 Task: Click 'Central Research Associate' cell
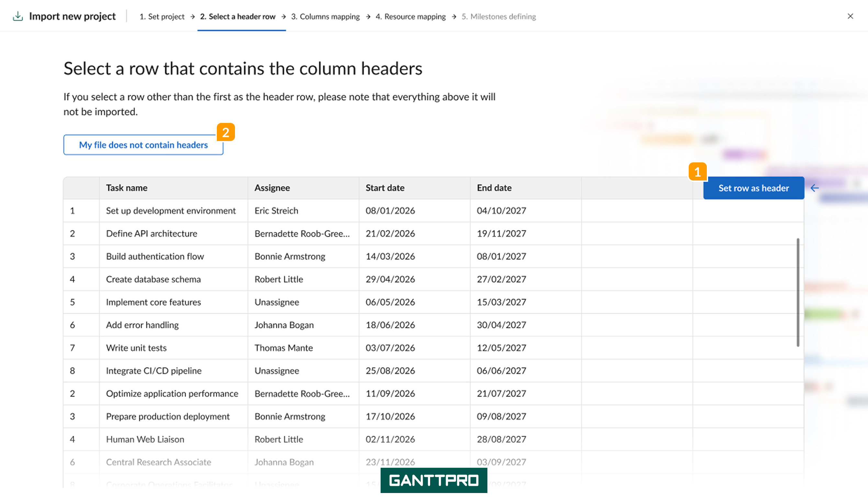click(x=173, y=462)
